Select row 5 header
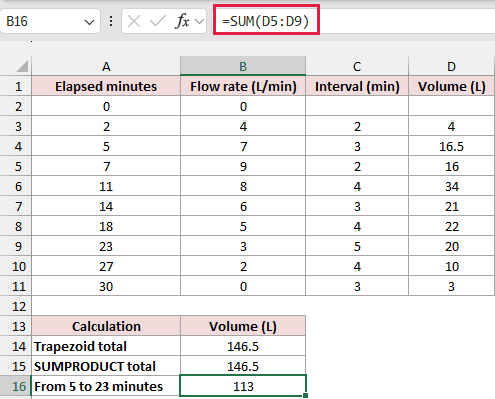The width and height of the screenshot is (495, 399). 16,166
